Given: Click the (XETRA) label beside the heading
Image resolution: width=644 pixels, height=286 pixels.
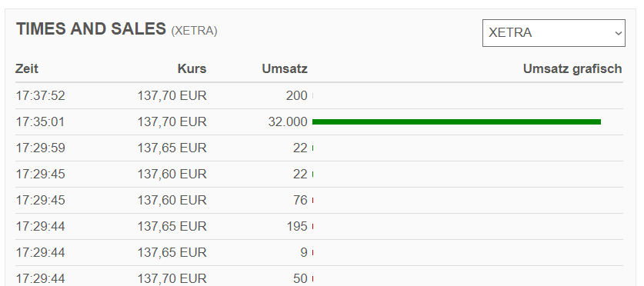Looking at the screenshot, I should pos(194,31).
